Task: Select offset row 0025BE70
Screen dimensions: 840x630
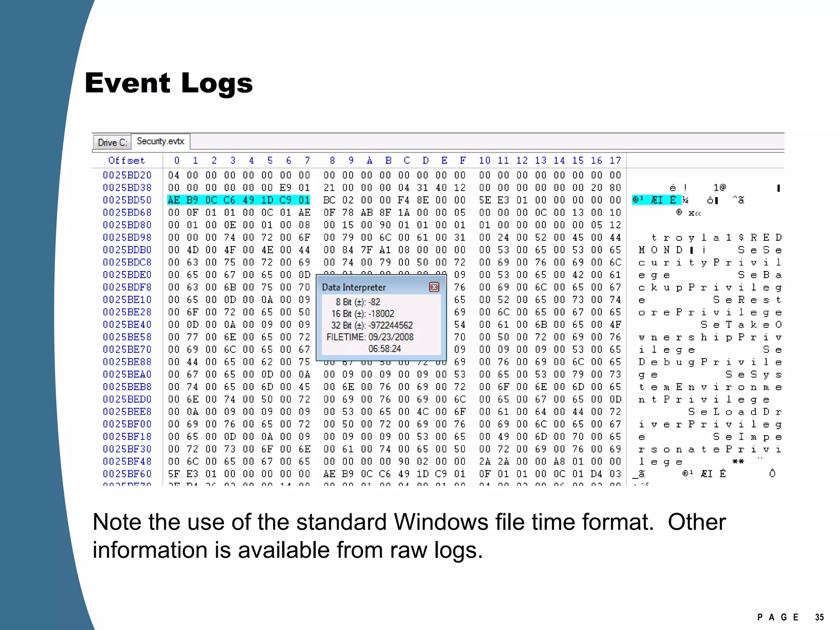Action: tap(127, 349)
